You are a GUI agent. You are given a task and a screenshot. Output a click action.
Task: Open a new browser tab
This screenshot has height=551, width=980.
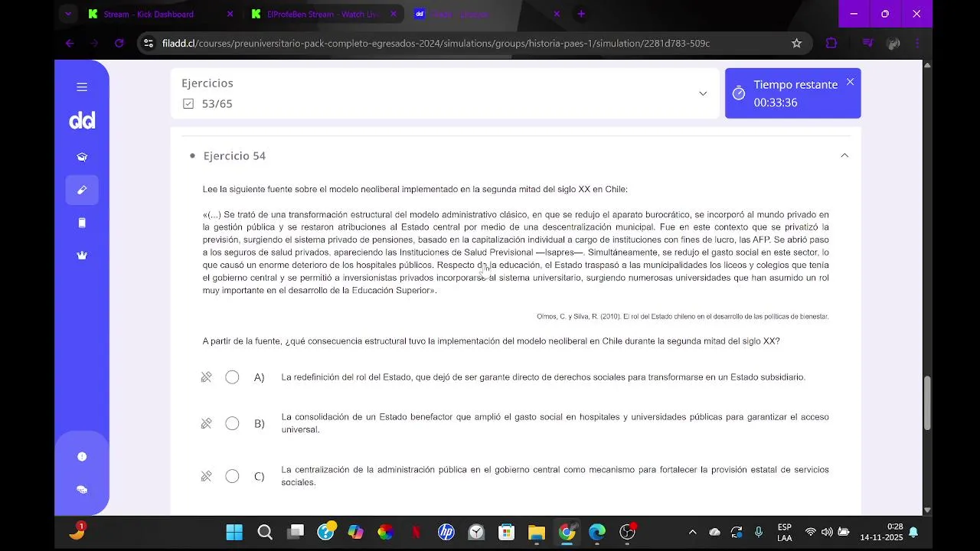(x=581, y=14)
